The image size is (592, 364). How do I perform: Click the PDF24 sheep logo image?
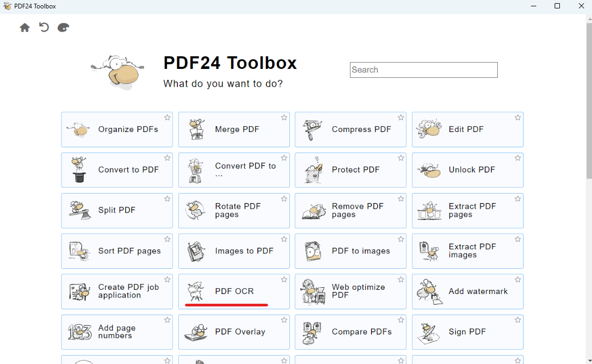coord(118,73)
